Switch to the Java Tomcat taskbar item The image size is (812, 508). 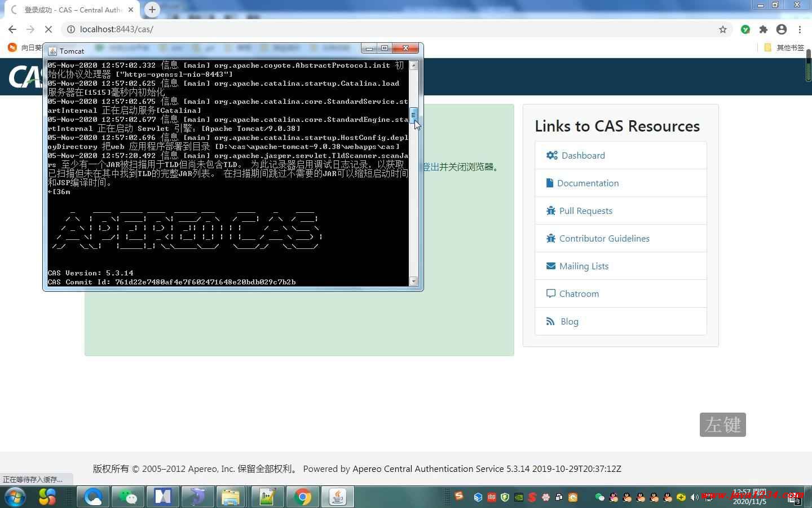click(338, 497)
